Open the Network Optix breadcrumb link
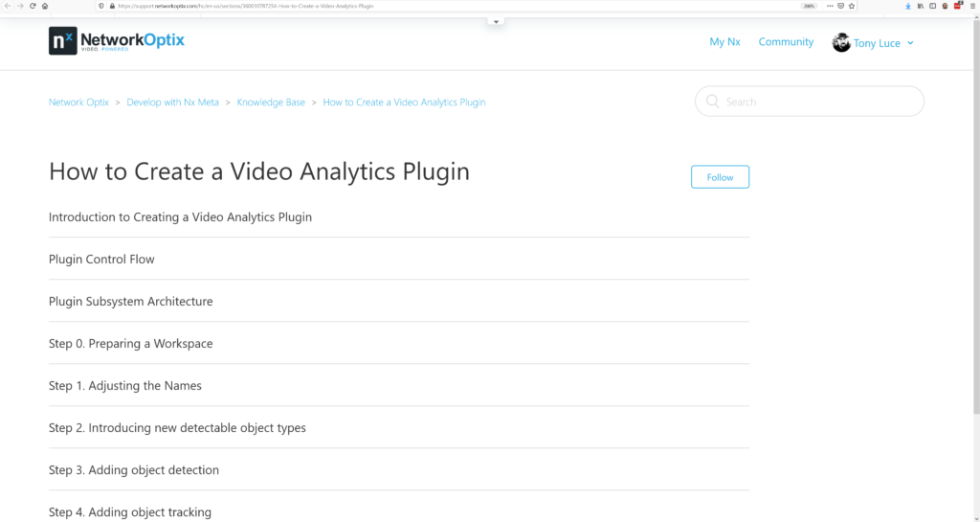The height and width of the screenshot is (522, 980). [x=78, y=102]
